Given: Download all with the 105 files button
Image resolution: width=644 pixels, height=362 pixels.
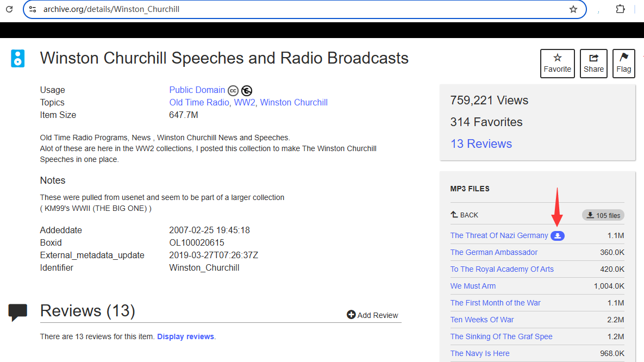Looking at the screenshot, I should coord(603,215).
